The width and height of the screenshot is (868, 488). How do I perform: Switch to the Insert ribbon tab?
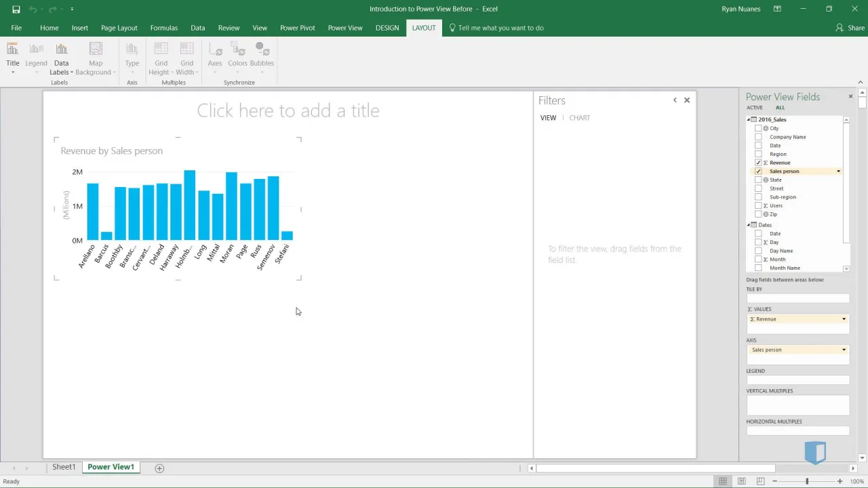click(80, 28)
